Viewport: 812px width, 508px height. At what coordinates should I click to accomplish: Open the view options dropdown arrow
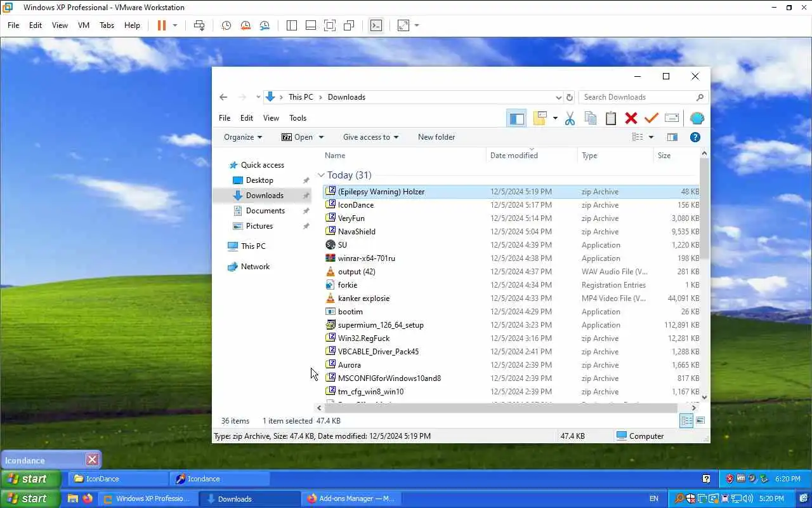(651, 137)
